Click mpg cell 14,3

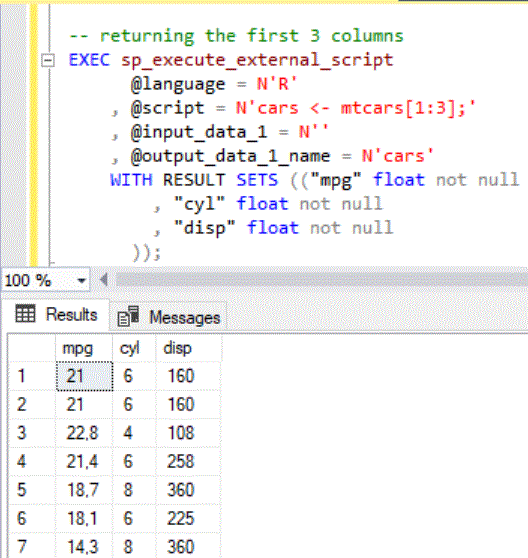click(84, 546)
